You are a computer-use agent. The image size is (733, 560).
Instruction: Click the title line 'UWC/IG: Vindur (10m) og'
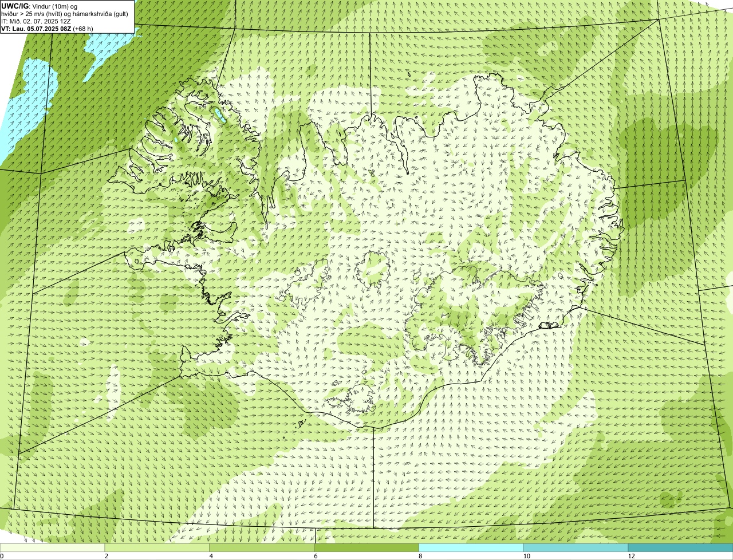[x=39, y=6]
